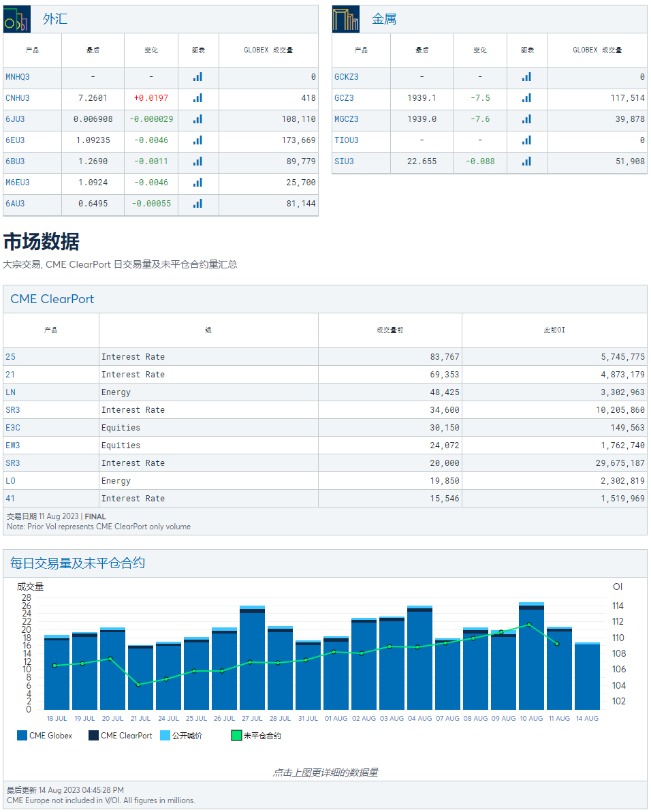Click CME Globex legend color swatch
The height and width of the screenshot is (812, 651).
coord(22,735)
